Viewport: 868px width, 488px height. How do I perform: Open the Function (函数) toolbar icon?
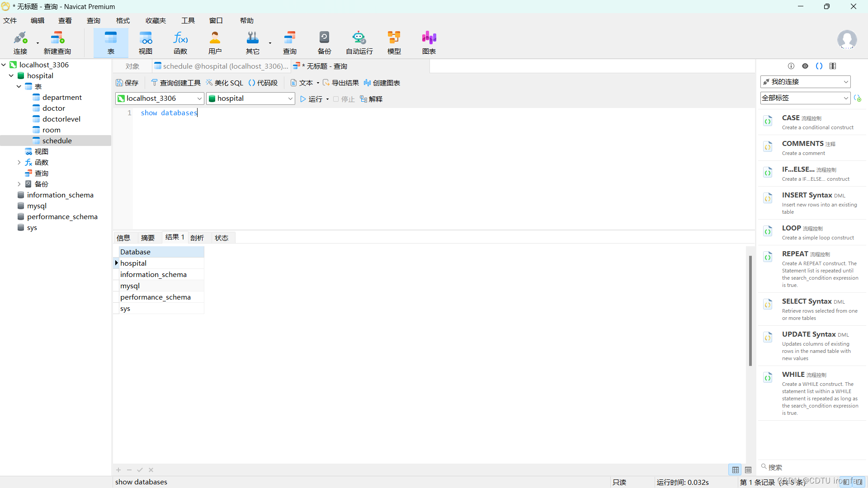click(x=180, y=43)
